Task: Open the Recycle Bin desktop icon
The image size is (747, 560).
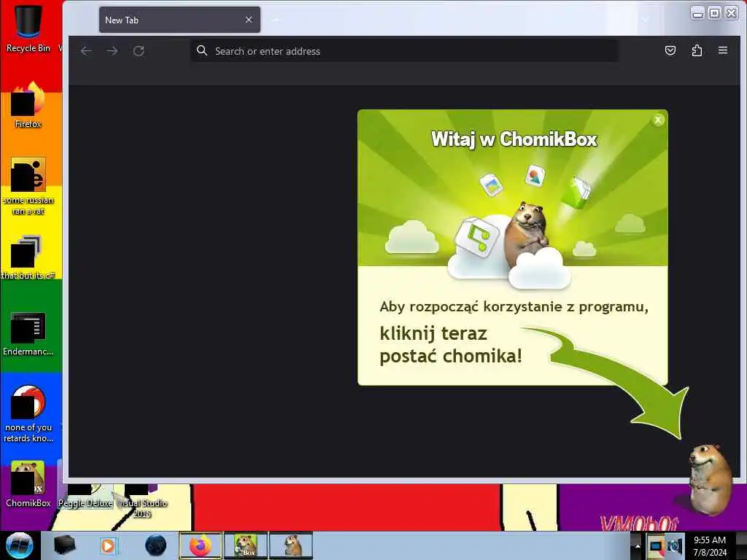Action: pos(28,28)
